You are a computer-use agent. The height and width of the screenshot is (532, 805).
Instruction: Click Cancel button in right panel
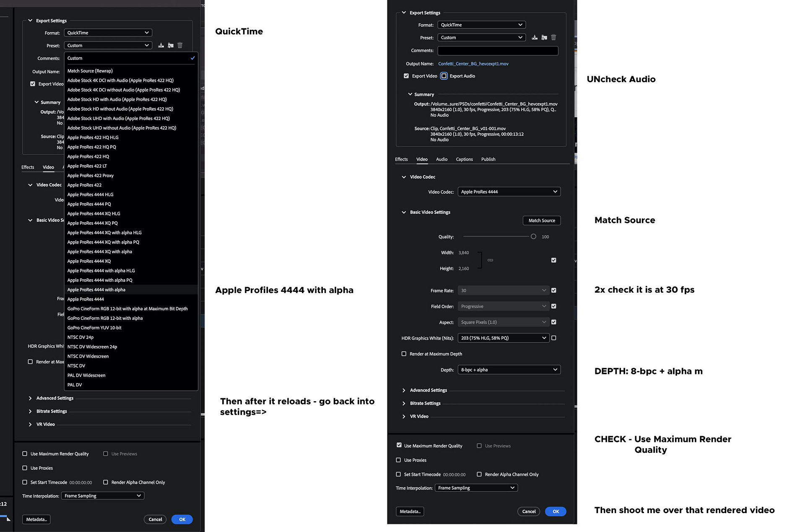click(529, 511)
